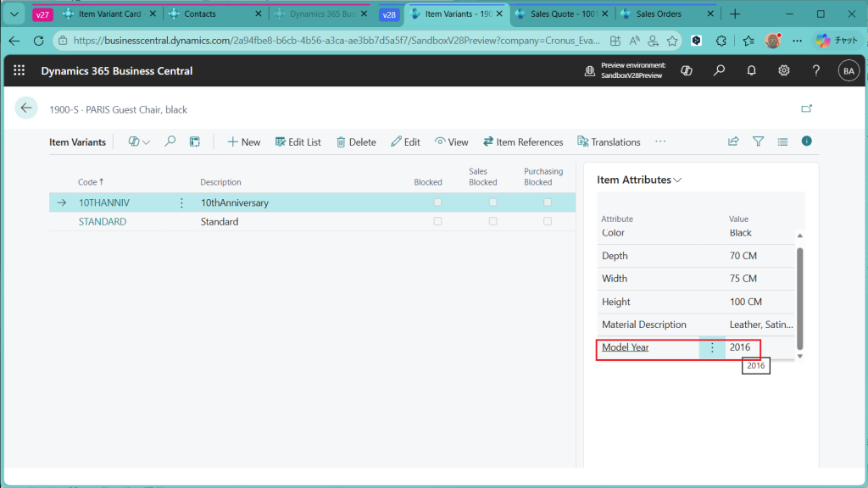Check Sales Blocked for STANDARD variant
The image size is (868, 488).
[x=492, y=221]
